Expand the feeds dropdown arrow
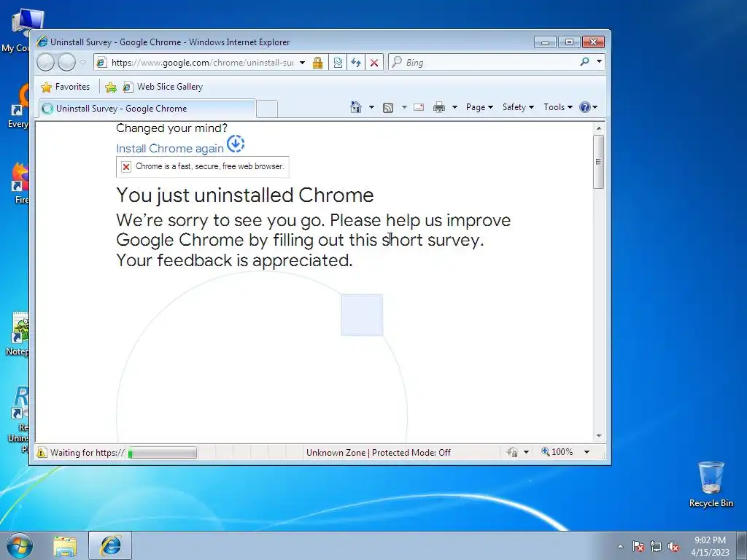This screenshot has width=747, height=560. pyautogui.click(x=404, y=107)
